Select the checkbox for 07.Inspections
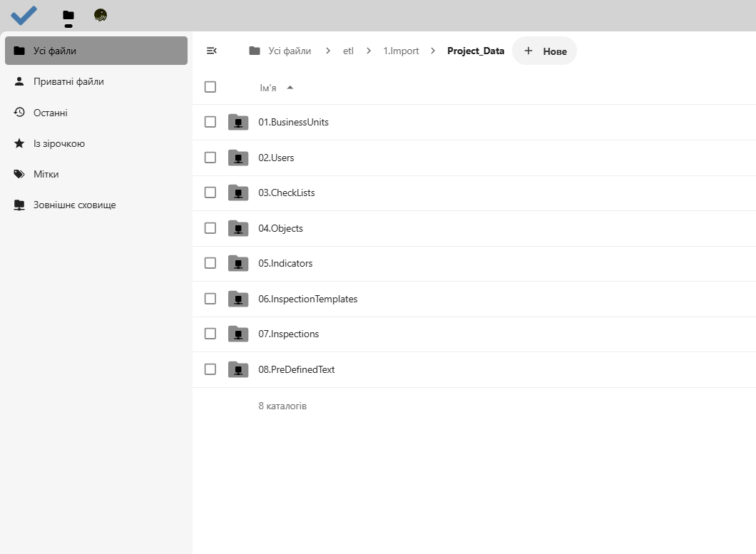Image resolution: width=756 pixels, height=554 pixels. click(210, 333)
